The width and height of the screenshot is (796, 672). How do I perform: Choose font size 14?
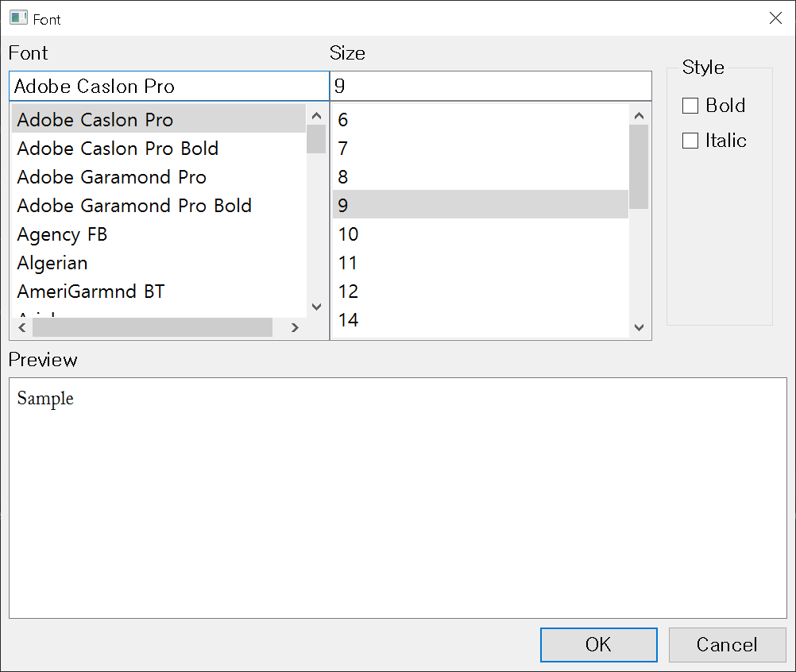[x=481, y=320]
